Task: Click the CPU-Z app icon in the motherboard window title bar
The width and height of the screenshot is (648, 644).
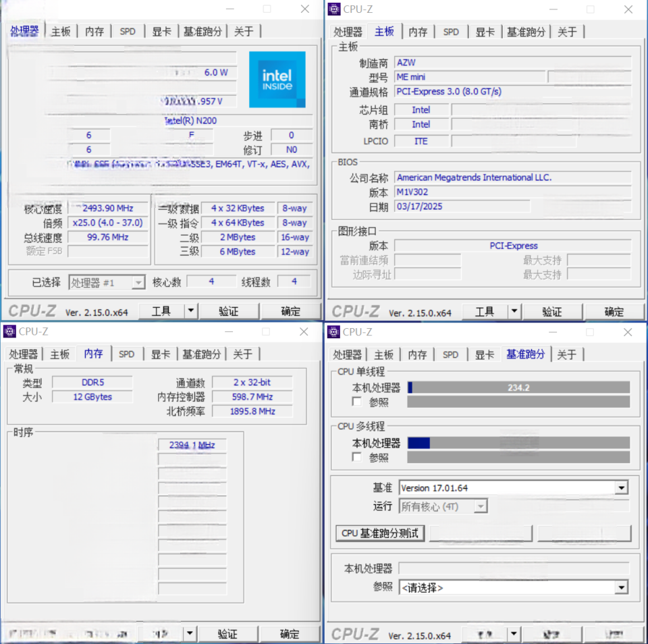Action: click(x=334, y=9)
